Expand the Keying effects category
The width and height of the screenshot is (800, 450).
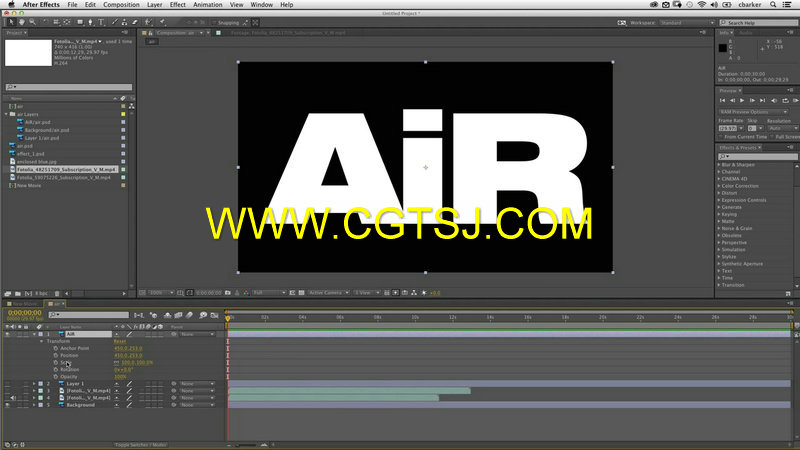(x=719, y=214)
